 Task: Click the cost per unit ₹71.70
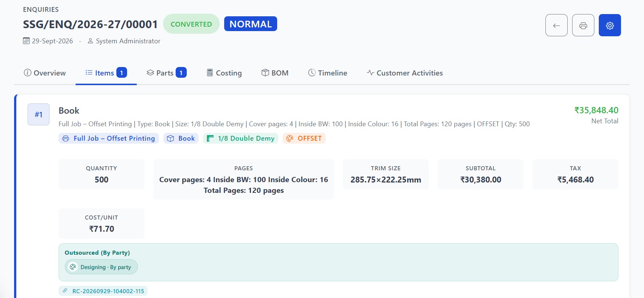click(x=102, y=229)
